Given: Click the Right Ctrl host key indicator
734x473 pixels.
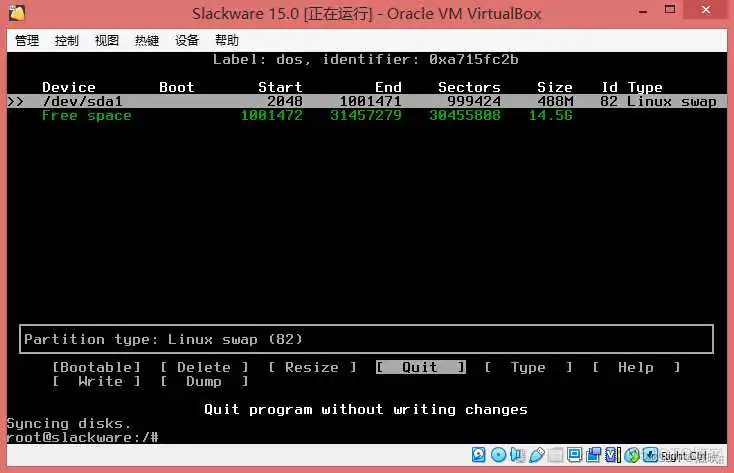Looking at the screenshot, I should (x=684, y=455).
